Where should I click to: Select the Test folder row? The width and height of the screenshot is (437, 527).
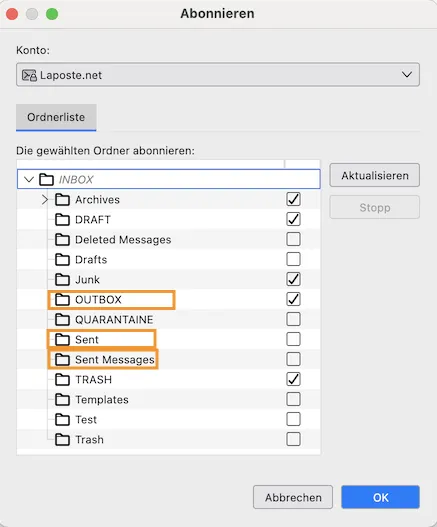pyautogui.click(x=168, y=419)
